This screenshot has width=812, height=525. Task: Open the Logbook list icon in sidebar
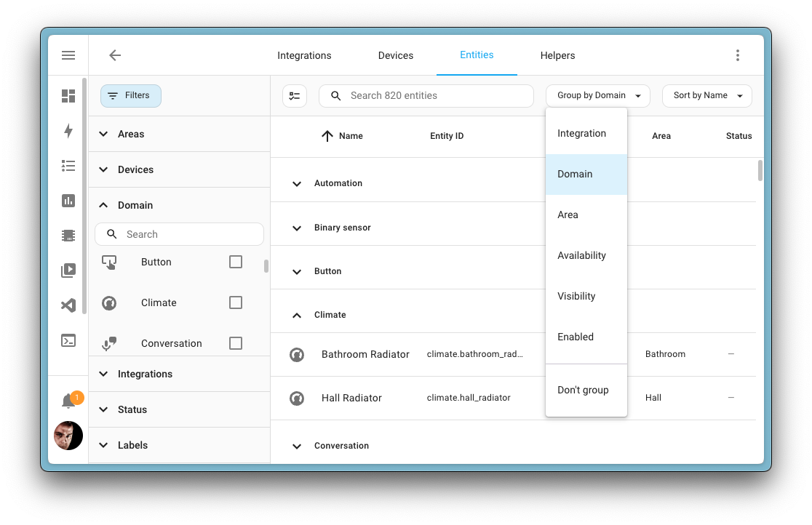pyautogui.click(x=68, y=166)
